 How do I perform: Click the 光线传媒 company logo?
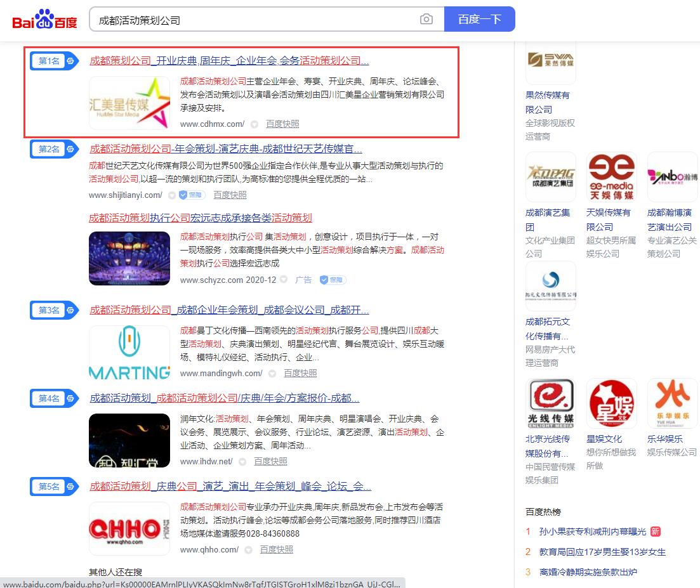click(551, 404)
